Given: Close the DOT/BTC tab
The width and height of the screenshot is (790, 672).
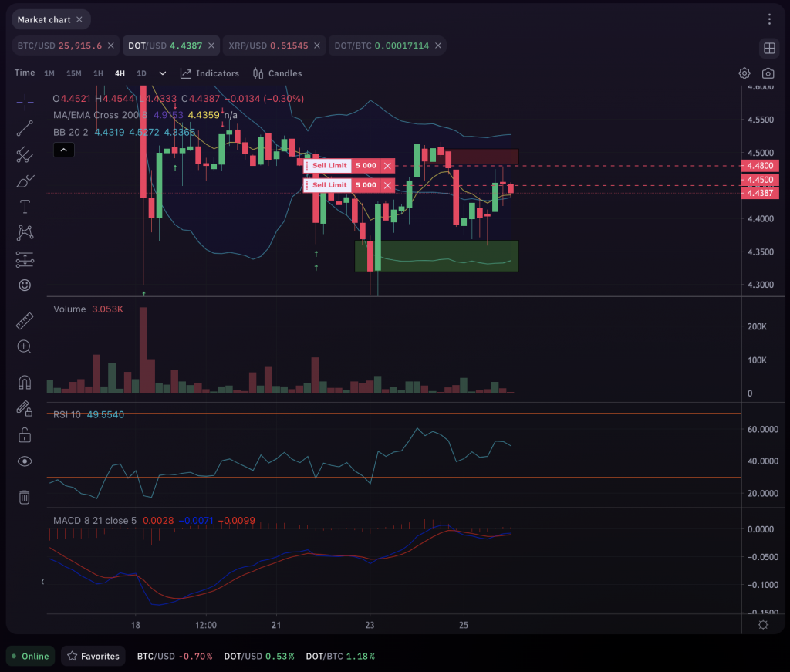Looking at the screenshot, I should click(438, 46).
